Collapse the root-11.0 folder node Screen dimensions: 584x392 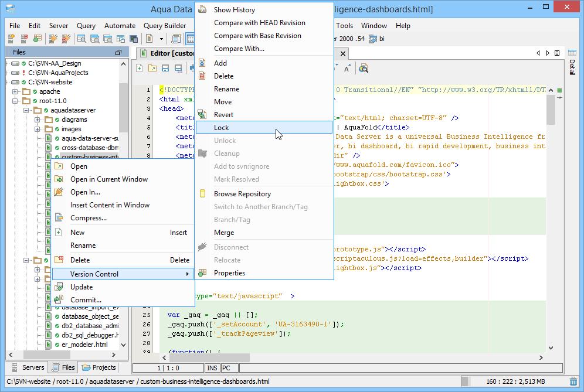[15, 101]
